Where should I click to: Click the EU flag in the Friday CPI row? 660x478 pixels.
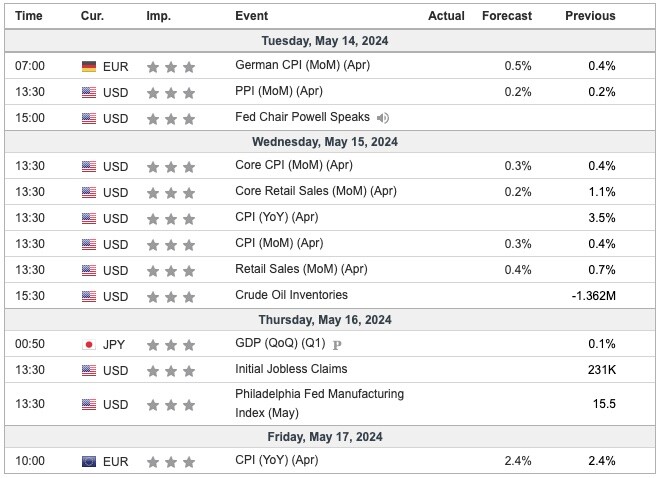click(89, 462)
